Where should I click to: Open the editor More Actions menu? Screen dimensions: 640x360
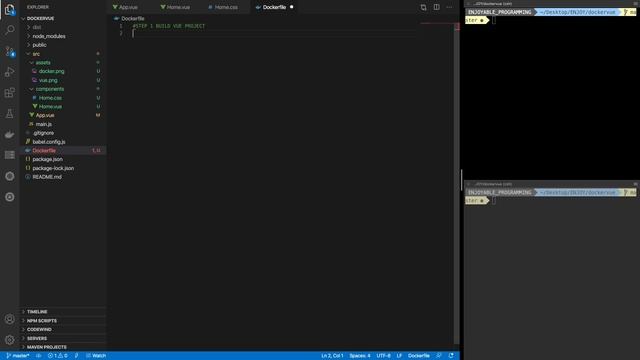click(449, 7)
